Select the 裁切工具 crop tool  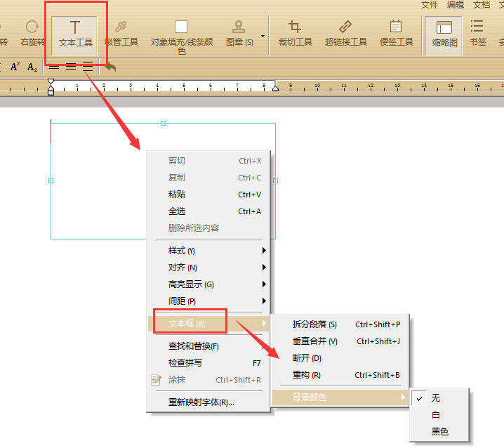click(295, 34)
